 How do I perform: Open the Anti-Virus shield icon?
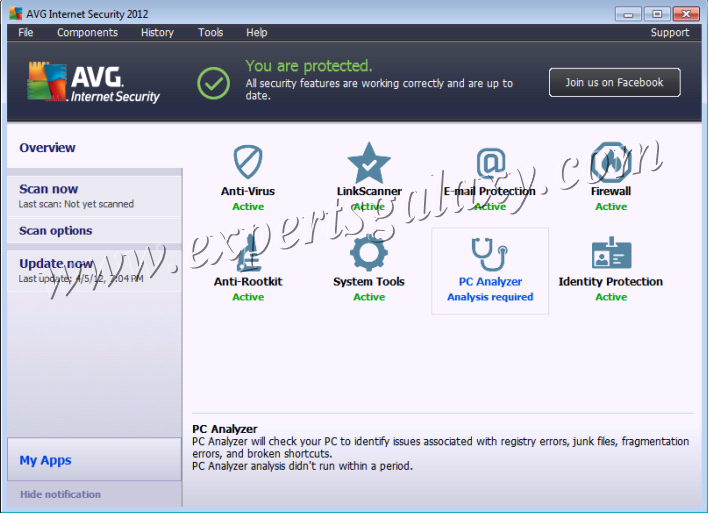pos(248,162)
